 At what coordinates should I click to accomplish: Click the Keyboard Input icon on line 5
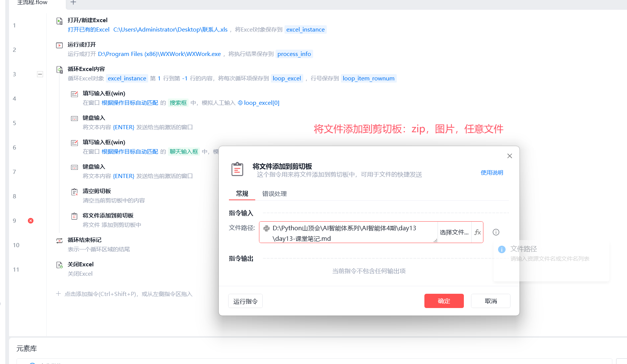coord(74,119)
